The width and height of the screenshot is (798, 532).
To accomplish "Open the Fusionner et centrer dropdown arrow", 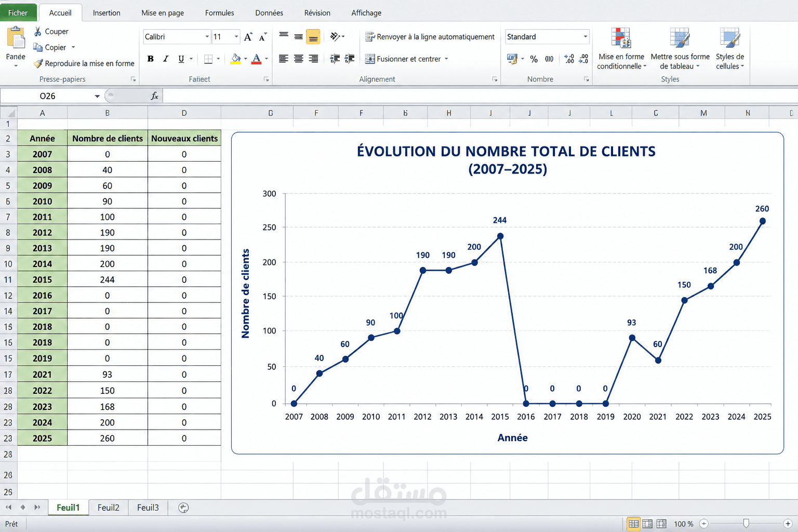I will point(446,59).
